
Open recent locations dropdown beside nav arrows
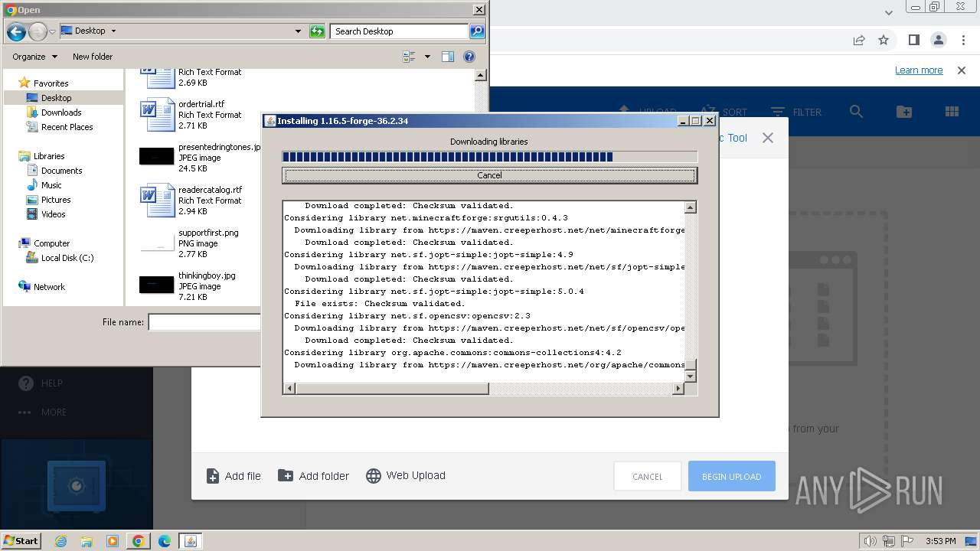(x=52, y=31)
